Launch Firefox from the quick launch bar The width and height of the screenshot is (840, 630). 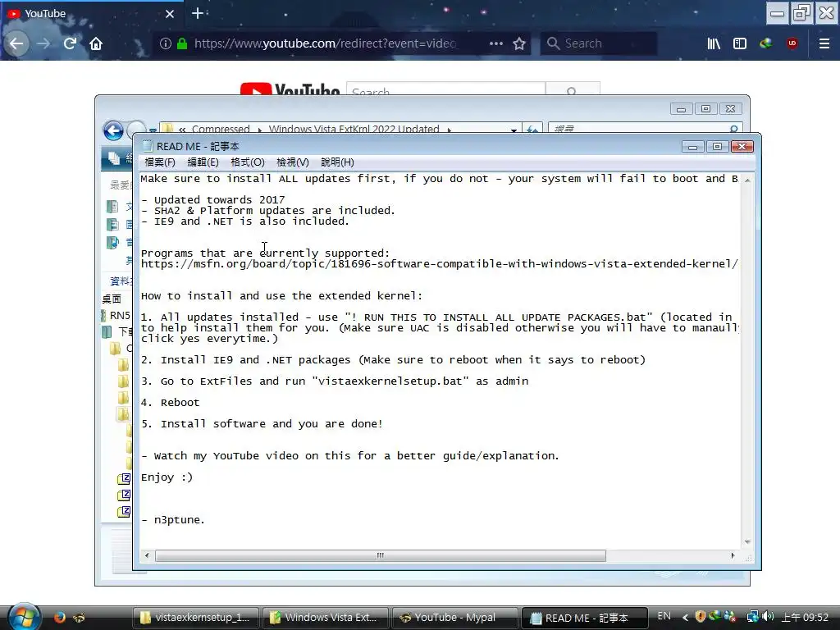[59, 618]
